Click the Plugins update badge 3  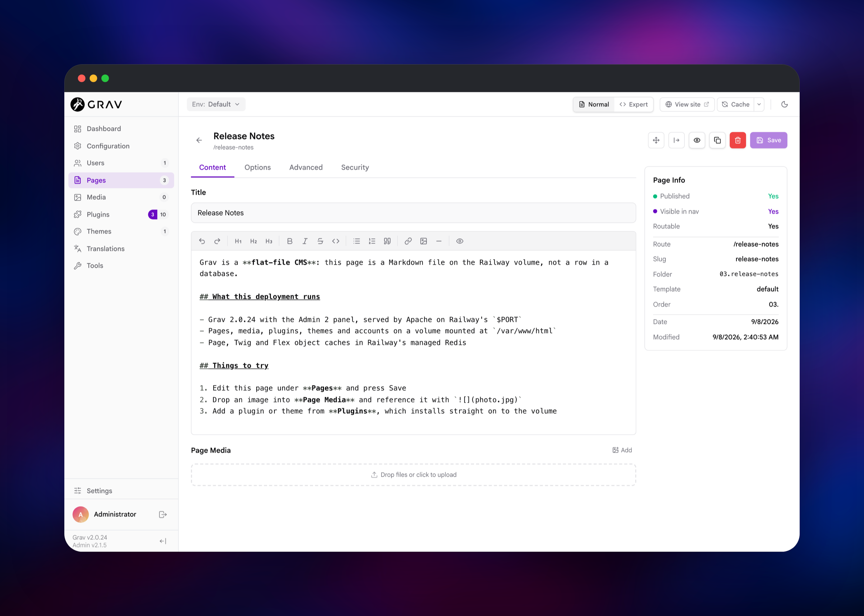[x=152, y=214]
